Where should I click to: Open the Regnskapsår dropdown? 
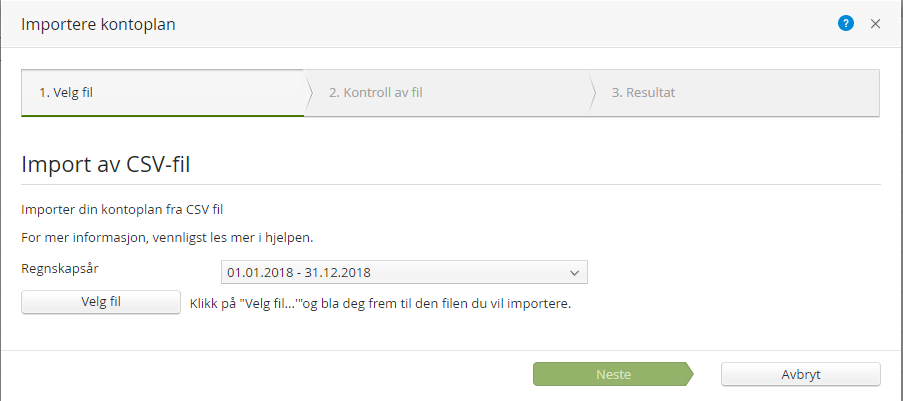tap(404, 272)
